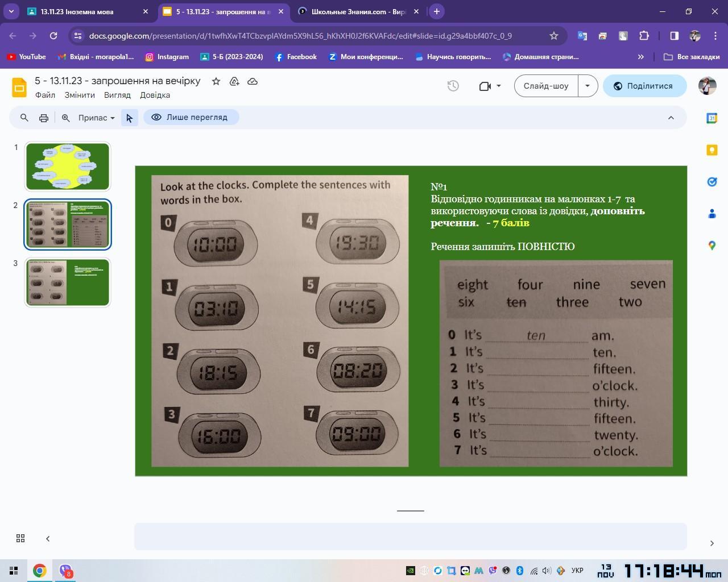Close the Школьные Знания.com tab
This screenshot has width=728, height=582.
click(416, 11)
